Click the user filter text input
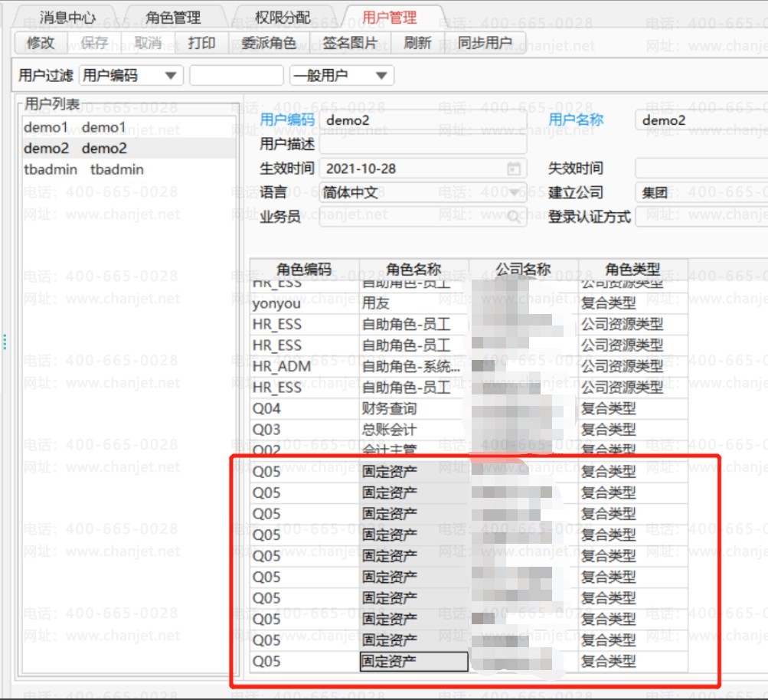The height and width of the screenshot is (700, 768). (237, 75)
